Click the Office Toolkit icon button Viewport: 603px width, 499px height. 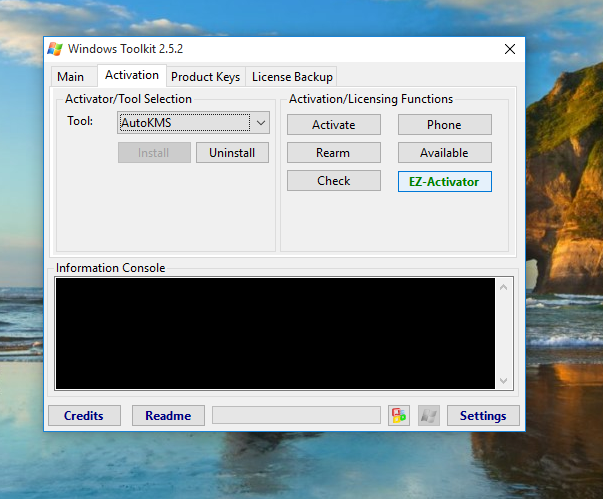click(x=399, y=415)
